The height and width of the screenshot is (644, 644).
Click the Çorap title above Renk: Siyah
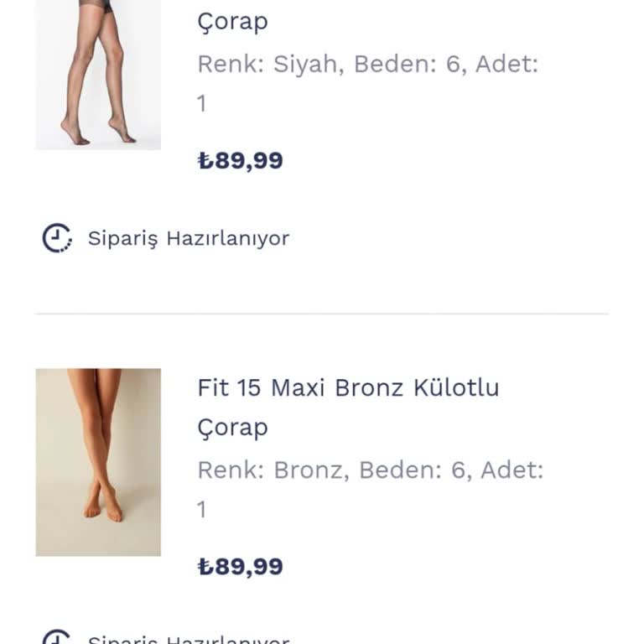(232, 22)
